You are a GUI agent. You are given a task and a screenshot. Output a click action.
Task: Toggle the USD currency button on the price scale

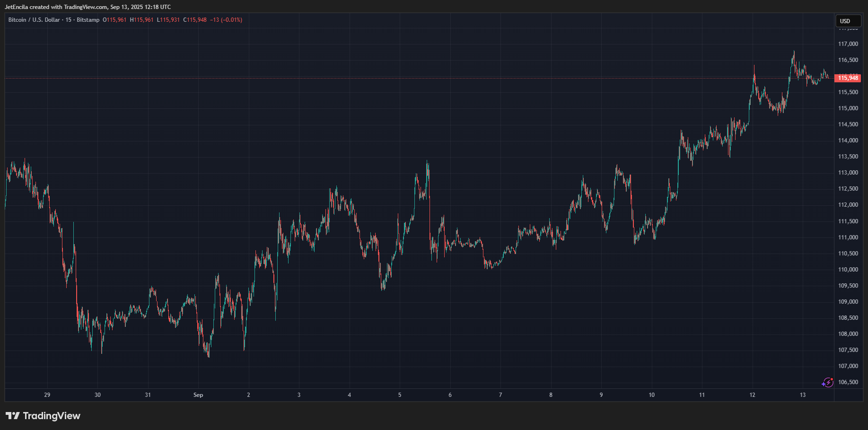[848, 21]
